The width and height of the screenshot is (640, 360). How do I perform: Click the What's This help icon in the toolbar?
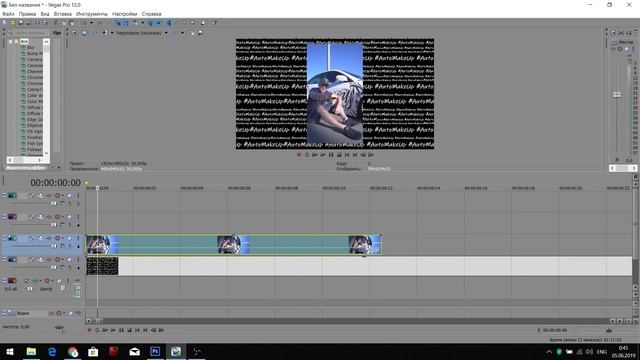pyautogui.click(x=215, y=23)
